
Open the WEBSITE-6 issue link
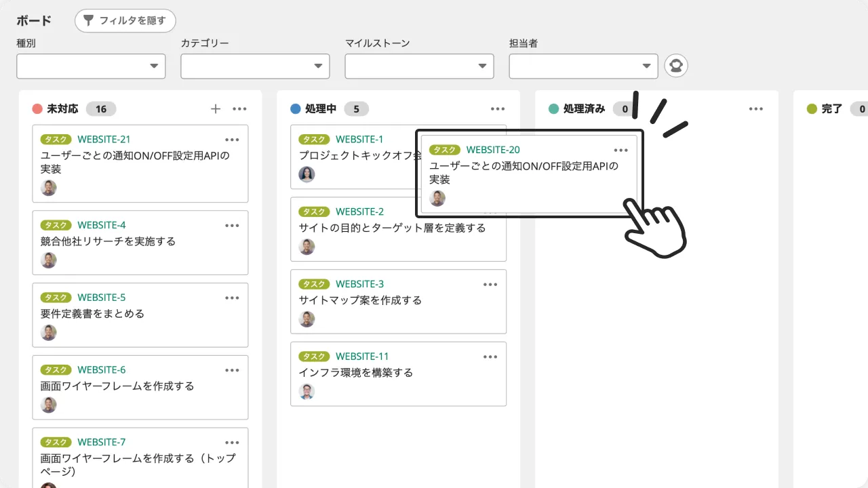[x=102, y=370]
